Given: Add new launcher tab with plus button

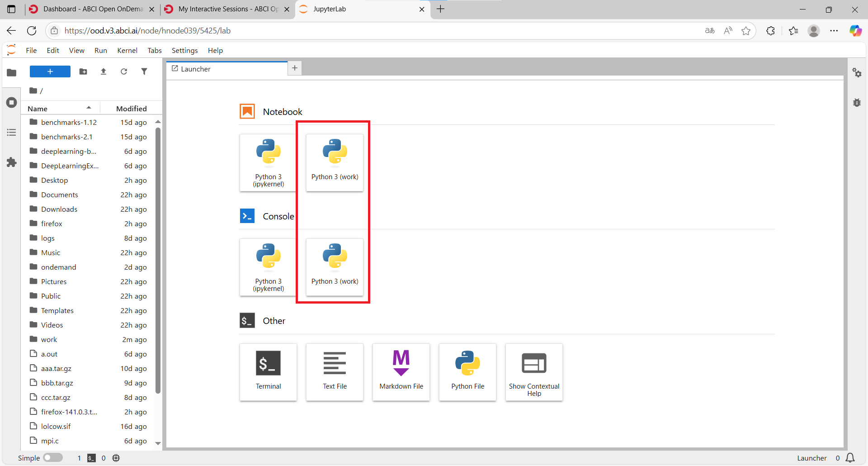Looking at the screenshot, I should pyautogui.click(x=295, y=68).
